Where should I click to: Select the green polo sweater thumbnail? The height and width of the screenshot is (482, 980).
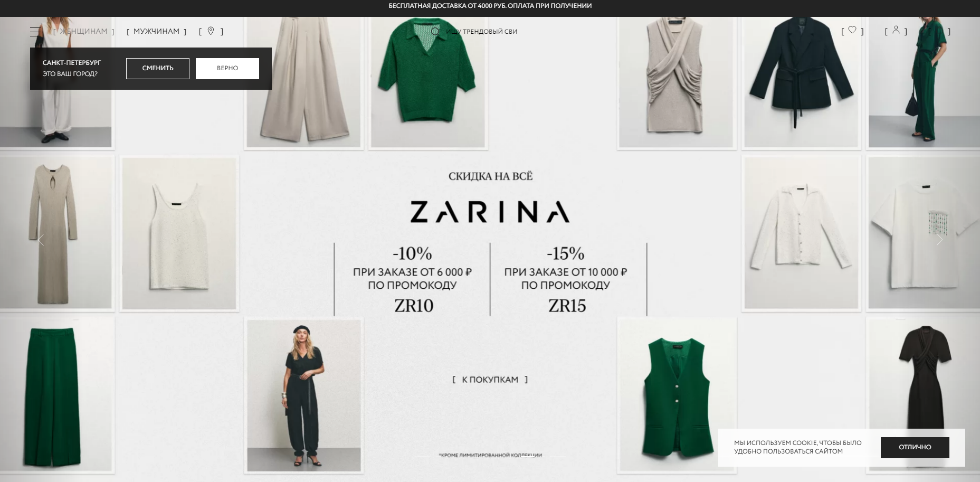428,81
